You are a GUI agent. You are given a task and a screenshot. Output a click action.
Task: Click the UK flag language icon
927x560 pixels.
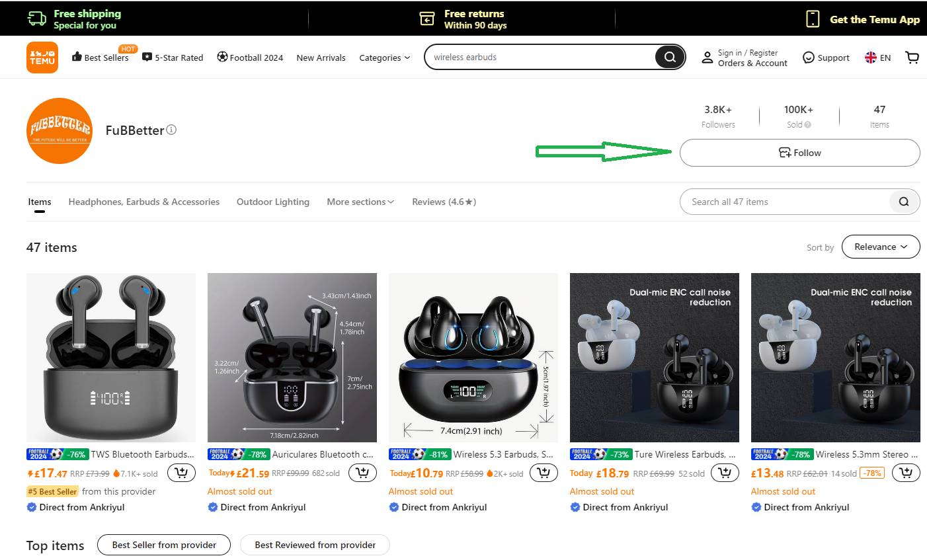pos(871,58)
